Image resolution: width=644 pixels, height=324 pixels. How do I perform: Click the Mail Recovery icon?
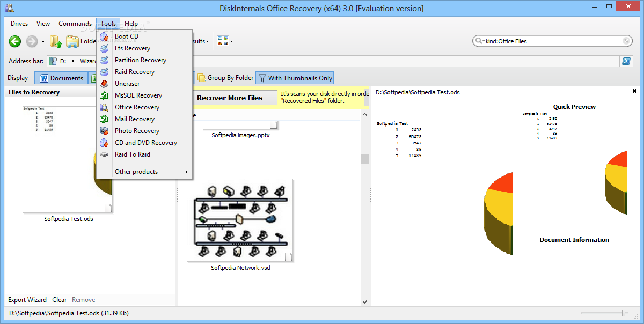point(104,119)
